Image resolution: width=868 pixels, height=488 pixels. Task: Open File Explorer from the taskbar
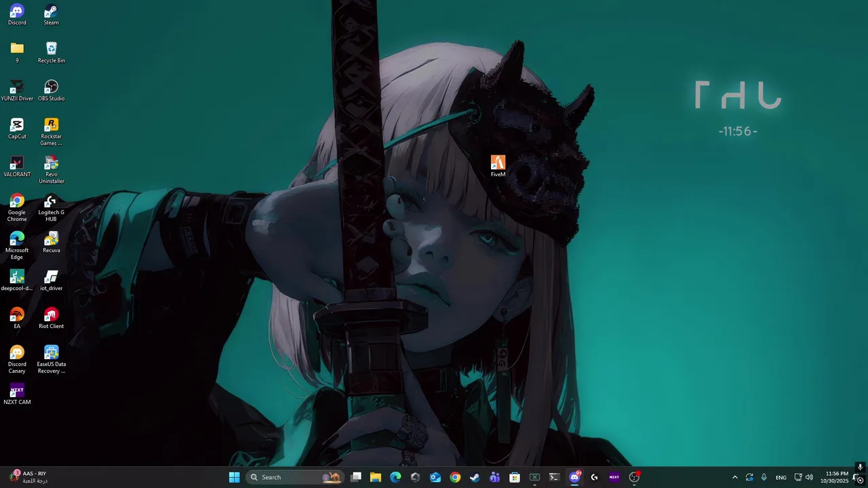376,477
